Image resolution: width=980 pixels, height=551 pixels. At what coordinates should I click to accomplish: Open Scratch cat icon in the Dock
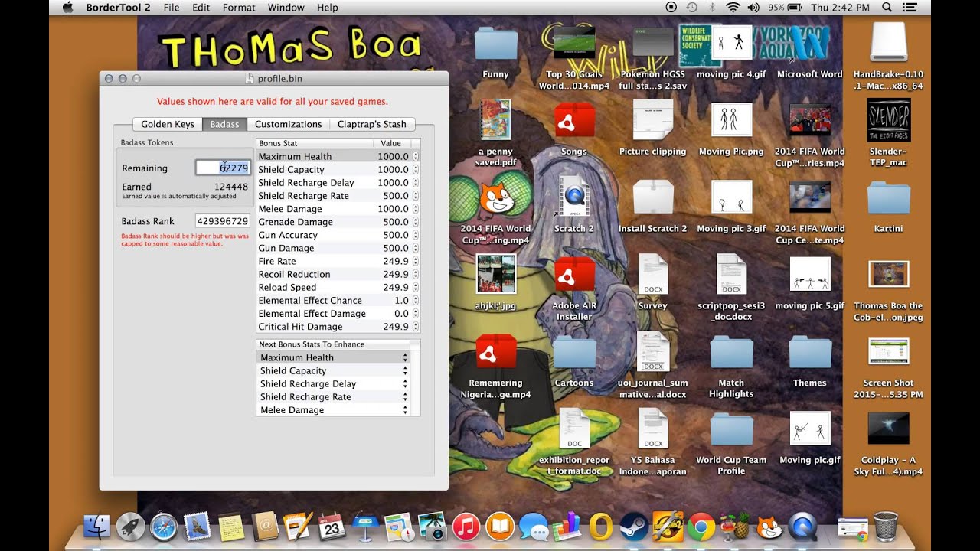coord(769,527)
